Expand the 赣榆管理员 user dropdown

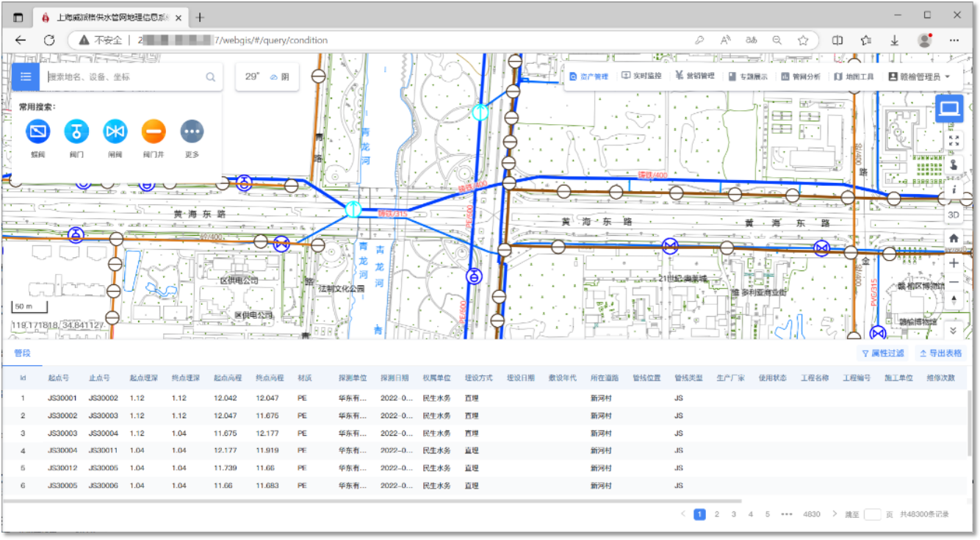pyautogui.click(x=919, y=76)
